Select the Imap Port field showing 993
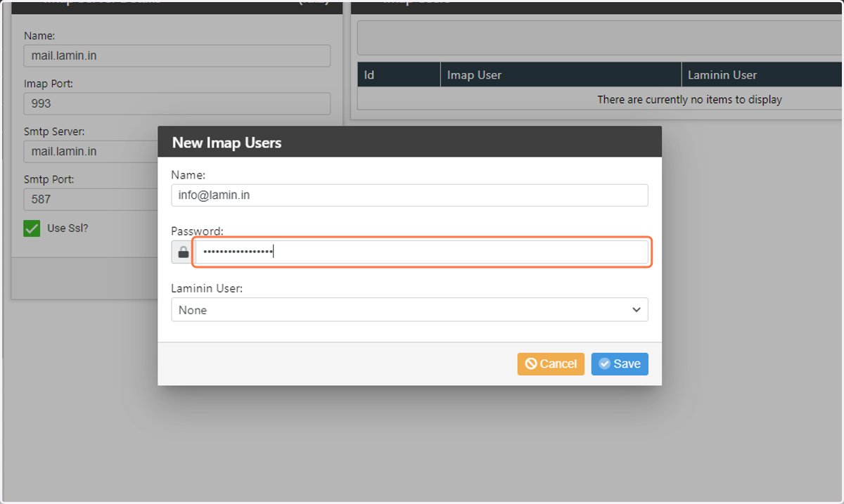Viewport: 844px width, 504px height. point(177,103)
